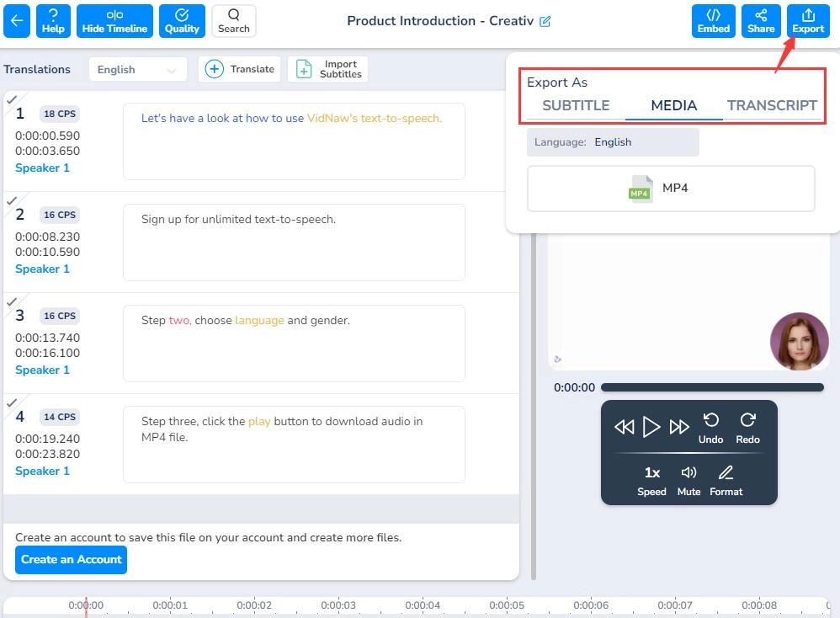Click Create an Account button
The width and height of the screenshot is (840, 618).
[x=72, y=560]
